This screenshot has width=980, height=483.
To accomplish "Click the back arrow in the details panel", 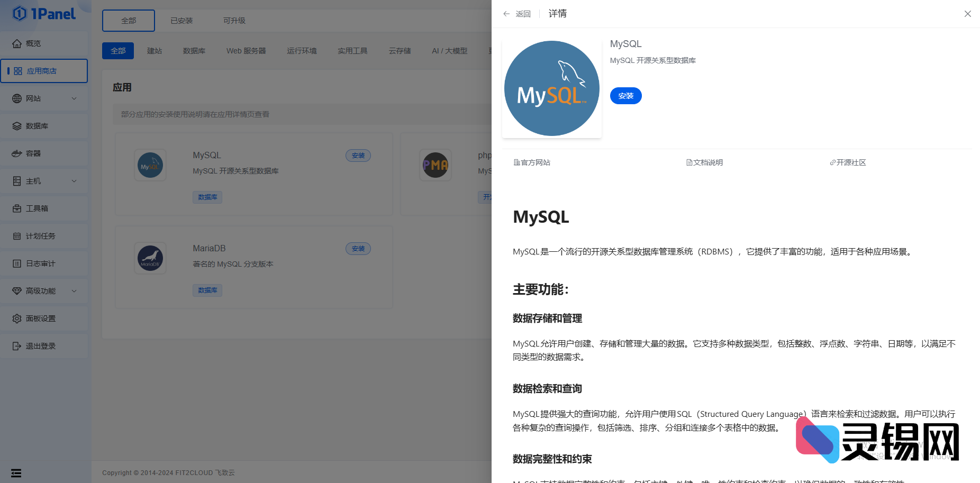I will tap(506, 14).
